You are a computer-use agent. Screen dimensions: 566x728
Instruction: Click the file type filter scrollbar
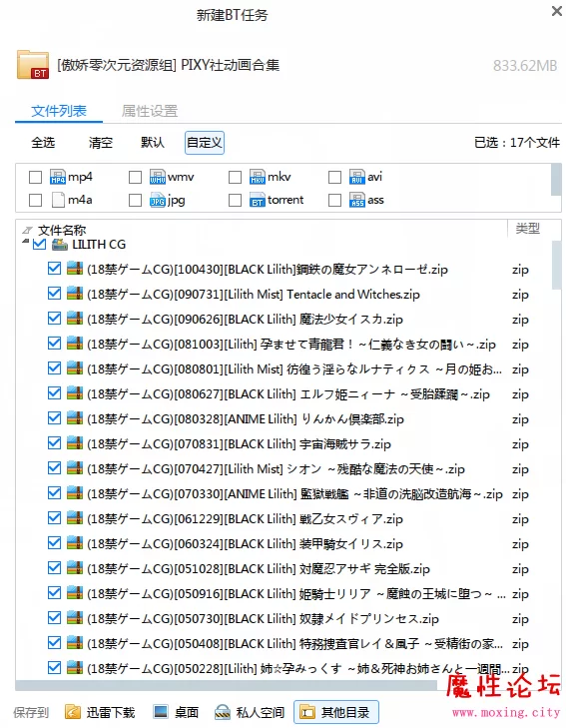[556, 179]
